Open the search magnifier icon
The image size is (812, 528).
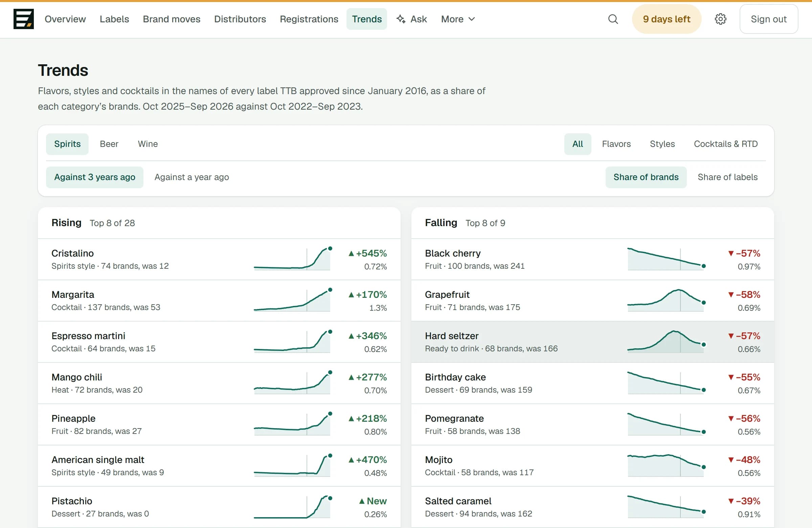click(x=613, y=19)
